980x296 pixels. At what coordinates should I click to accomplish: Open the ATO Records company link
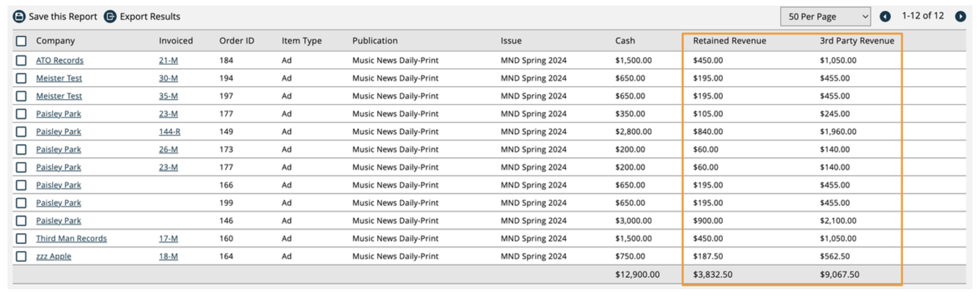click(x=60, y=61)
